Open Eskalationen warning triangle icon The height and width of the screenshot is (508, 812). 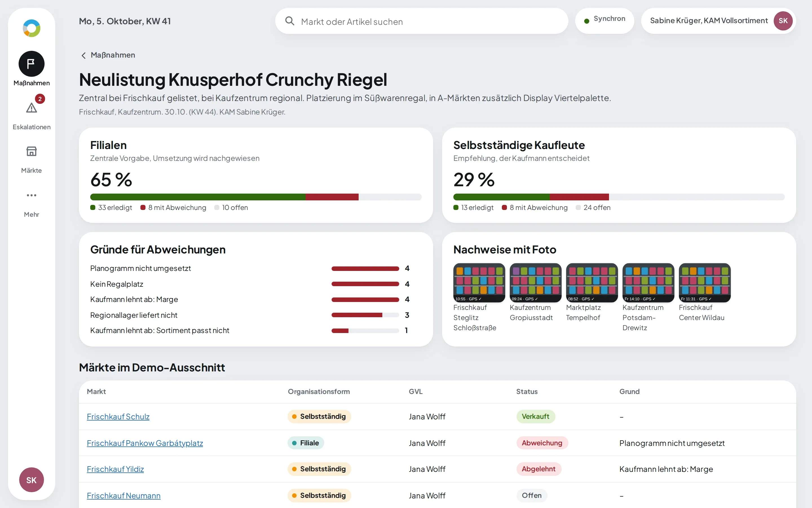pos(32,108)
